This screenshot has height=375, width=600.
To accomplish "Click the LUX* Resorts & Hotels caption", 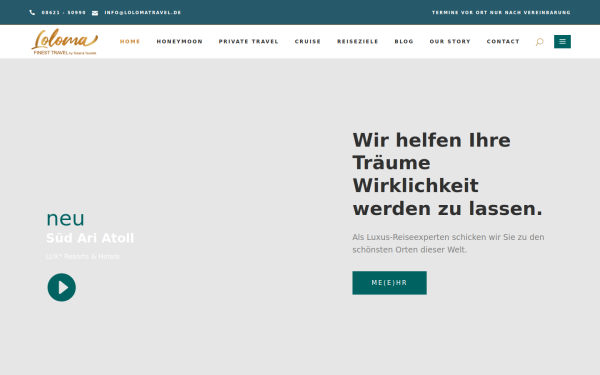I will [x=83, y=256].
